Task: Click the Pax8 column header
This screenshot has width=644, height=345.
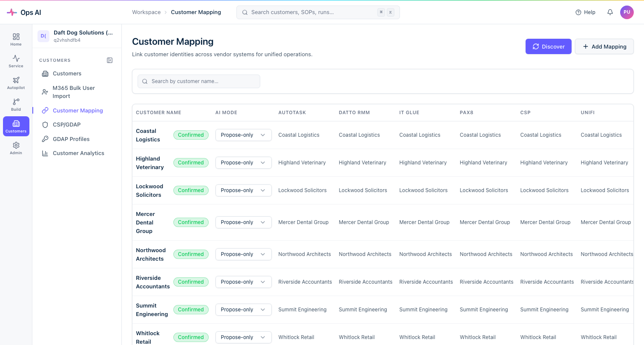Action: (466, 112)
